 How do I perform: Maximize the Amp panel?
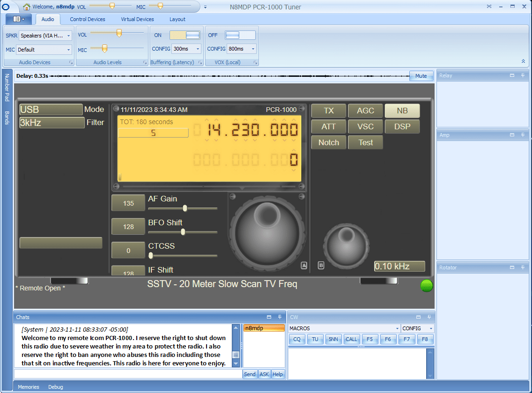512,135
